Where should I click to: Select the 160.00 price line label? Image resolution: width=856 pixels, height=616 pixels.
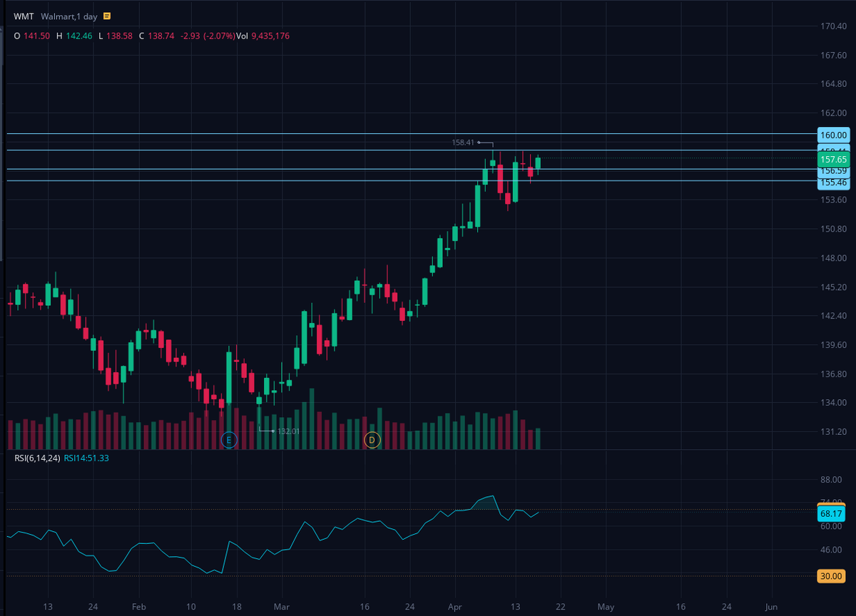(x=833, y=134)
